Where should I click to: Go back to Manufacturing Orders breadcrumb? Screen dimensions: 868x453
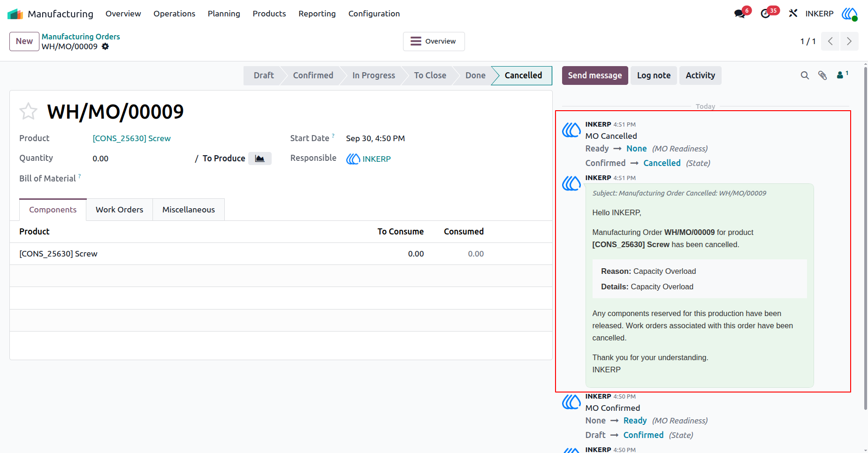click(81, 37)
